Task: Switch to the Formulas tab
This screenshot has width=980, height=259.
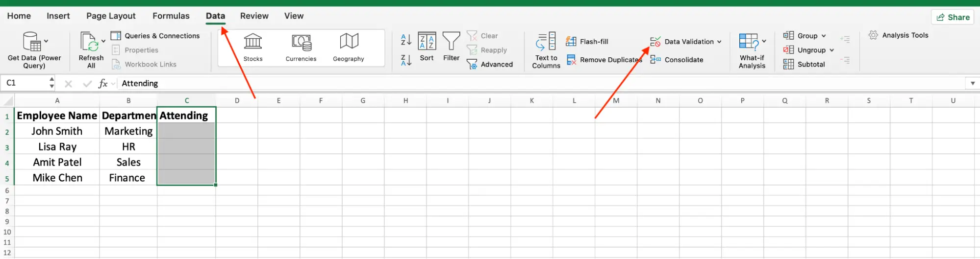Action: click(x=171, y=16)
